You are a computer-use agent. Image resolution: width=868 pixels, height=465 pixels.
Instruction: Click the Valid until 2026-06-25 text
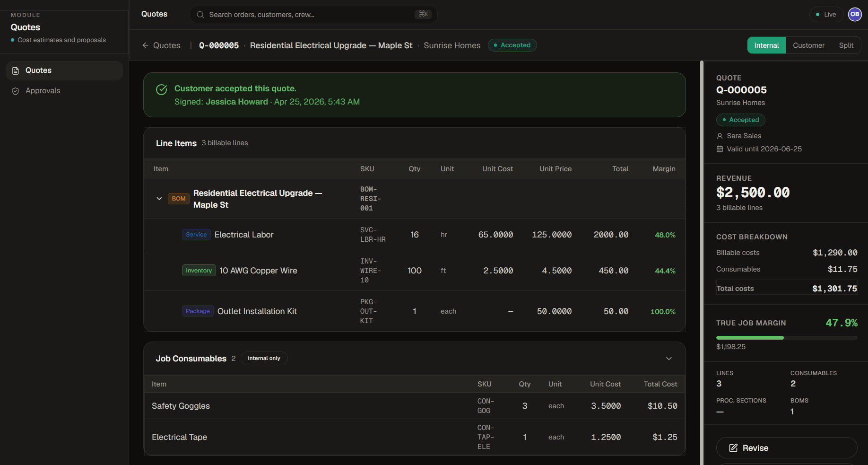[x=764, y=149]
